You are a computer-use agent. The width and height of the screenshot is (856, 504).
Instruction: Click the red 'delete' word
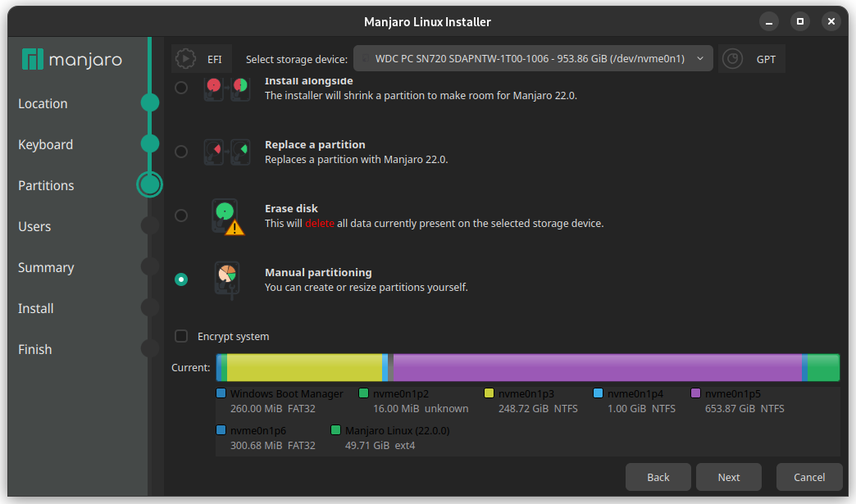(x=320, y=223)
